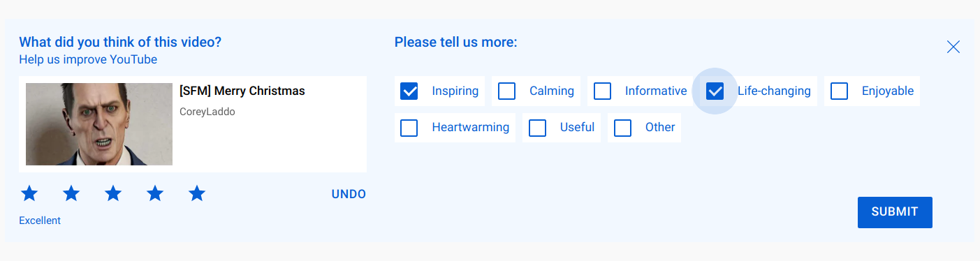Choose the third rating star
The height and width of the screenshot is (261, 980).
click(113, 193)
